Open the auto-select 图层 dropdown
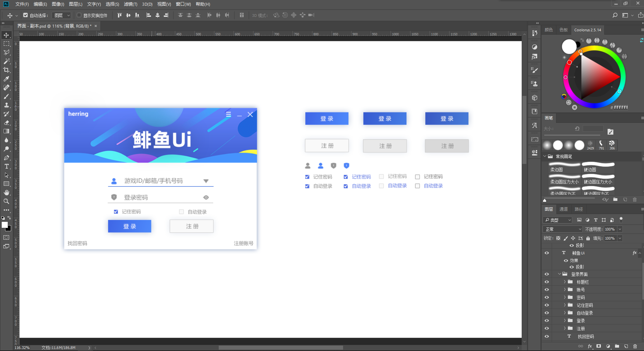The height and width of the screenshot is (351, 644). [61, 15]
